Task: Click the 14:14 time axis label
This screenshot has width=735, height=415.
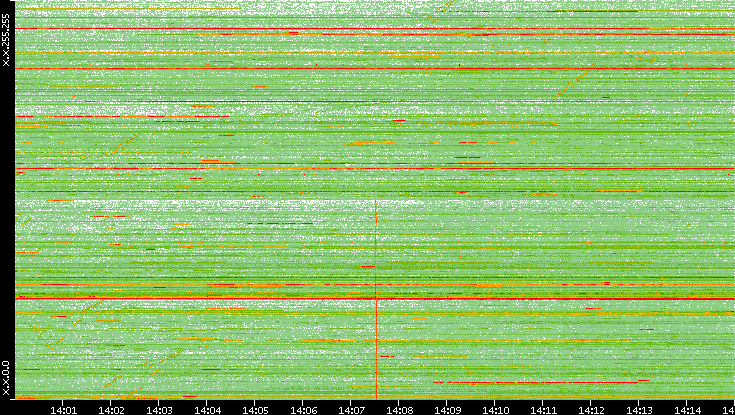Action: coord(686,410)
